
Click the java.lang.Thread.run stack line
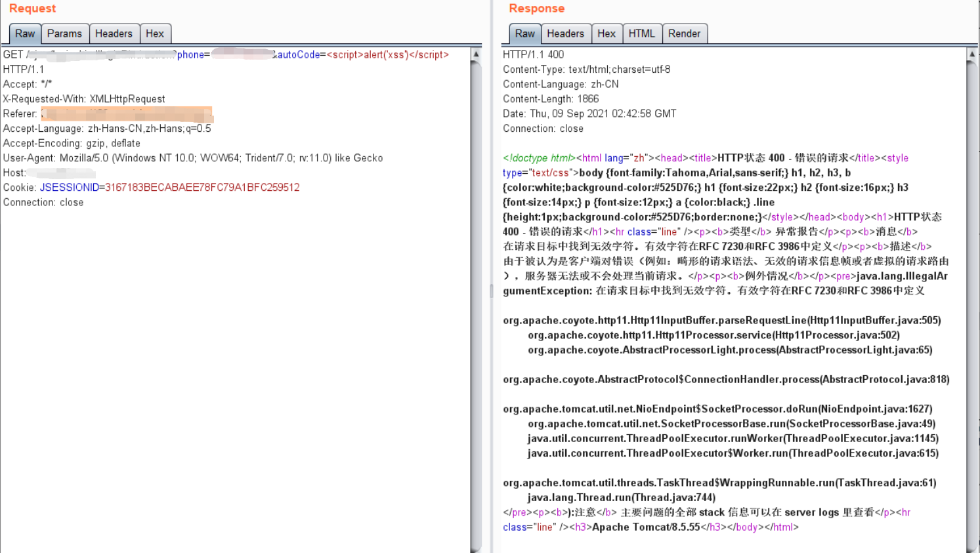pos(622,497)
